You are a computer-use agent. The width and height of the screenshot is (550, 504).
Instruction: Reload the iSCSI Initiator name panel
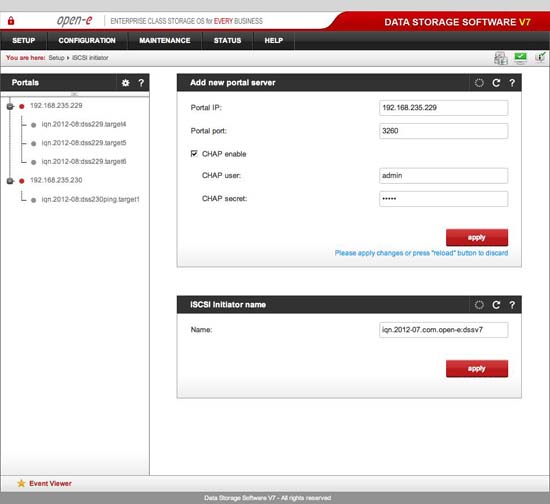(x=496, y=305)
